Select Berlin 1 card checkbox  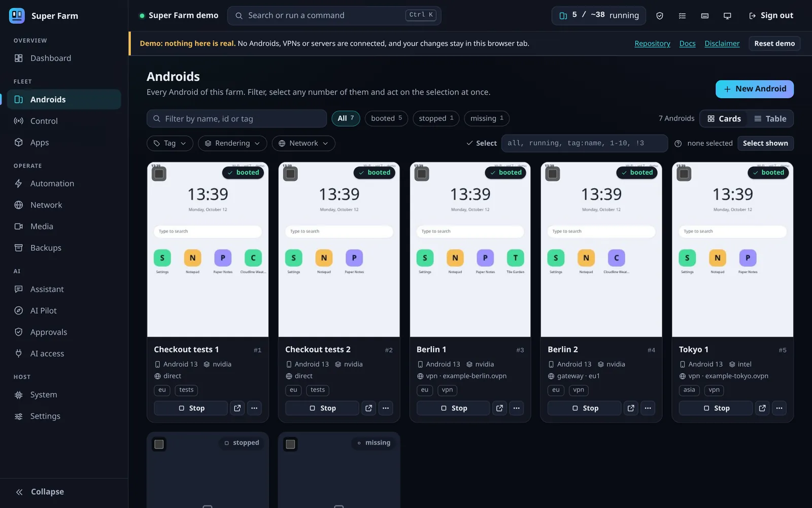pyautogui.click(x=422, y=174)
